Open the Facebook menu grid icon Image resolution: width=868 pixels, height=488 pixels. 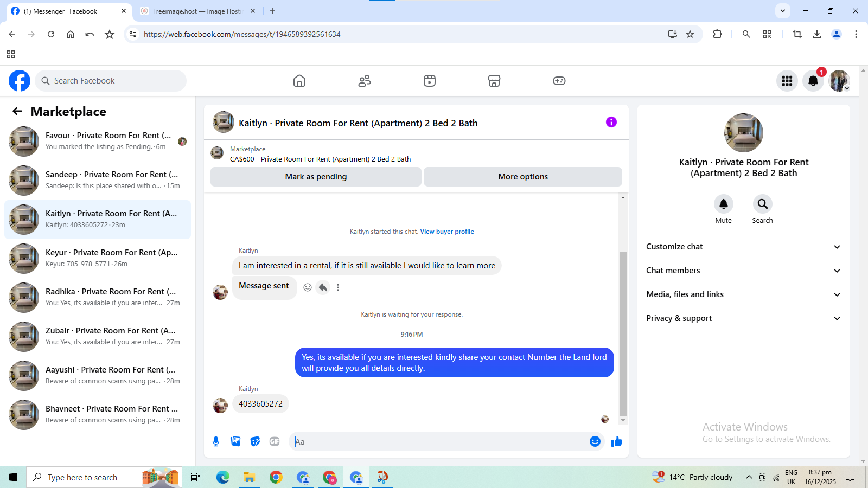click(787, 81)
